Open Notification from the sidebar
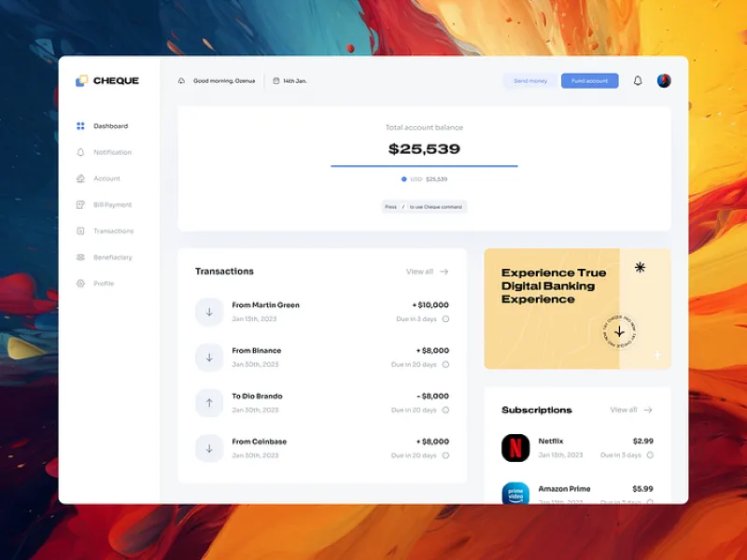This screenshot has height=560, width=747. pyautogui.click(x=104, y=152)
